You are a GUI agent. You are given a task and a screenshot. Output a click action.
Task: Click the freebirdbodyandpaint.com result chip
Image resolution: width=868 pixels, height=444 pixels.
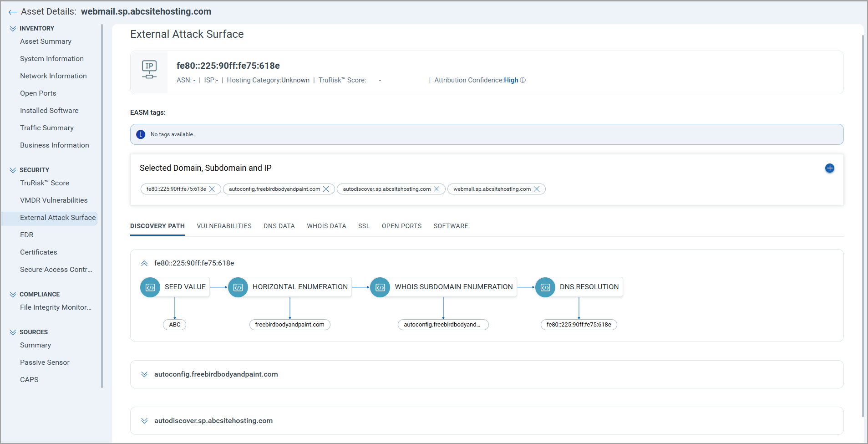tap(290, 325)
